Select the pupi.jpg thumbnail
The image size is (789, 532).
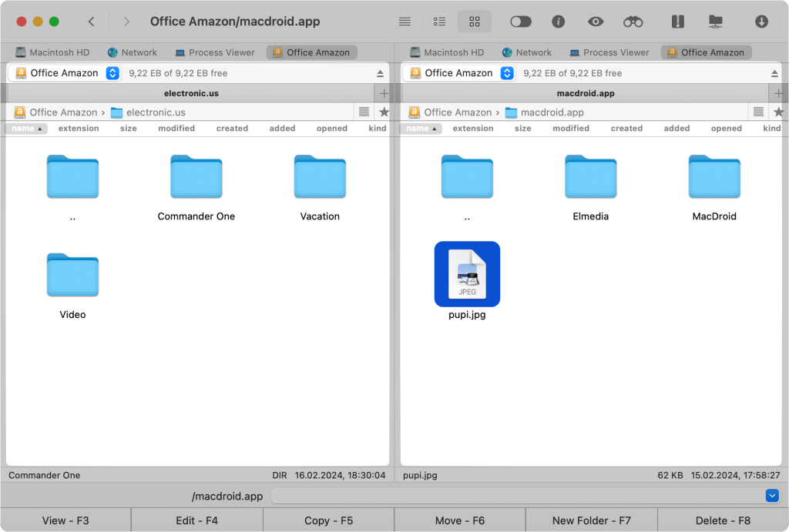pyautogui.click(x=467, y=273)
